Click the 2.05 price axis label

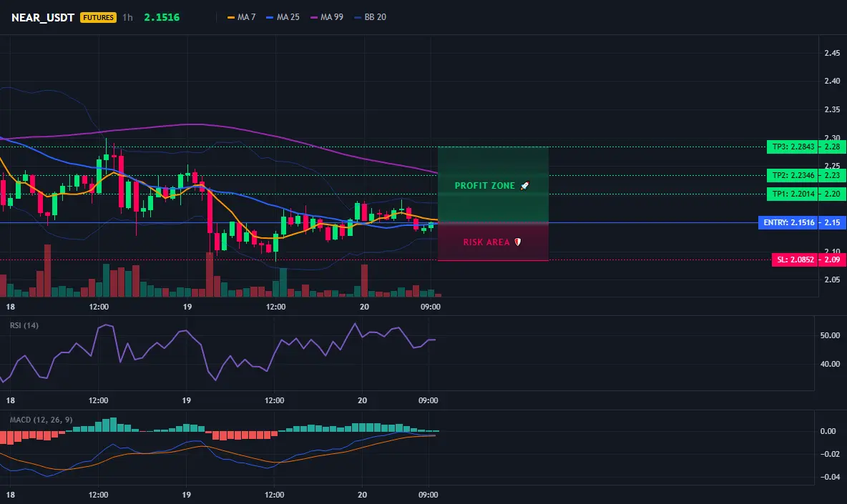[832, 280]
